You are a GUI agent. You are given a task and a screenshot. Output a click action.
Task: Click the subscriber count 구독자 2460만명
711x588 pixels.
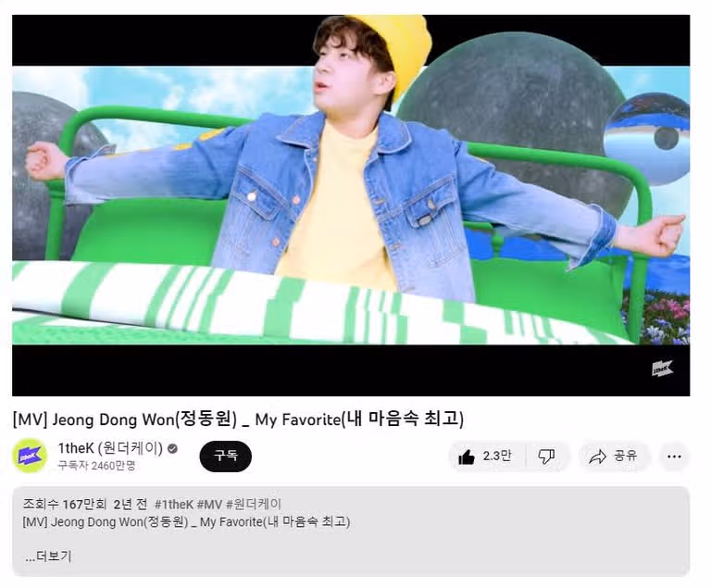click(96, 466)
